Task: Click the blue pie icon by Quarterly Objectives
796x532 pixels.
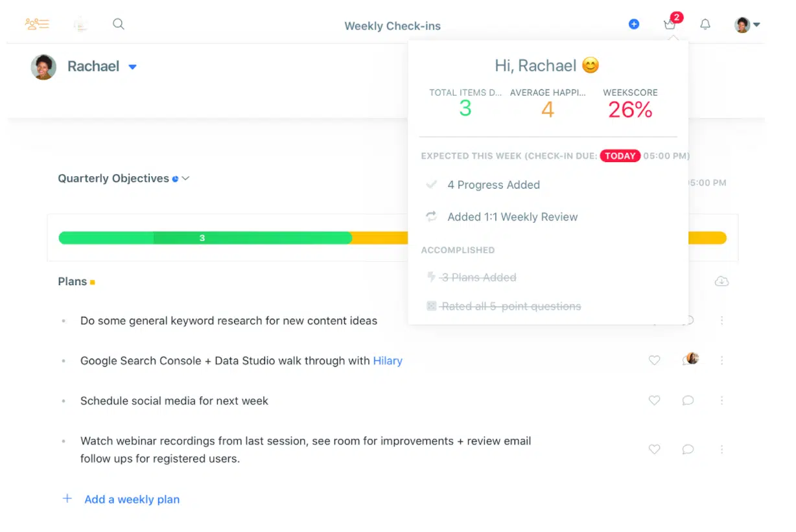Action: point(175,179)
